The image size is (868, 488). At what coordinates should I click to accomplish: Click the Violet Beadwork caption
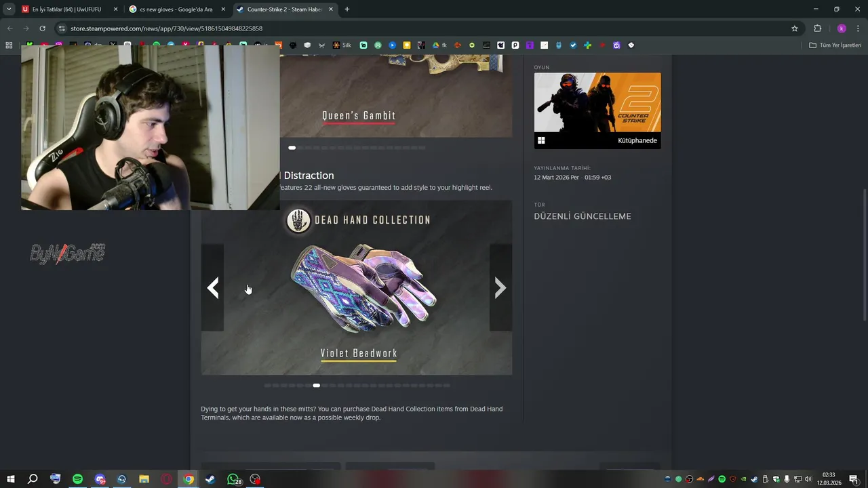point(359,354)
